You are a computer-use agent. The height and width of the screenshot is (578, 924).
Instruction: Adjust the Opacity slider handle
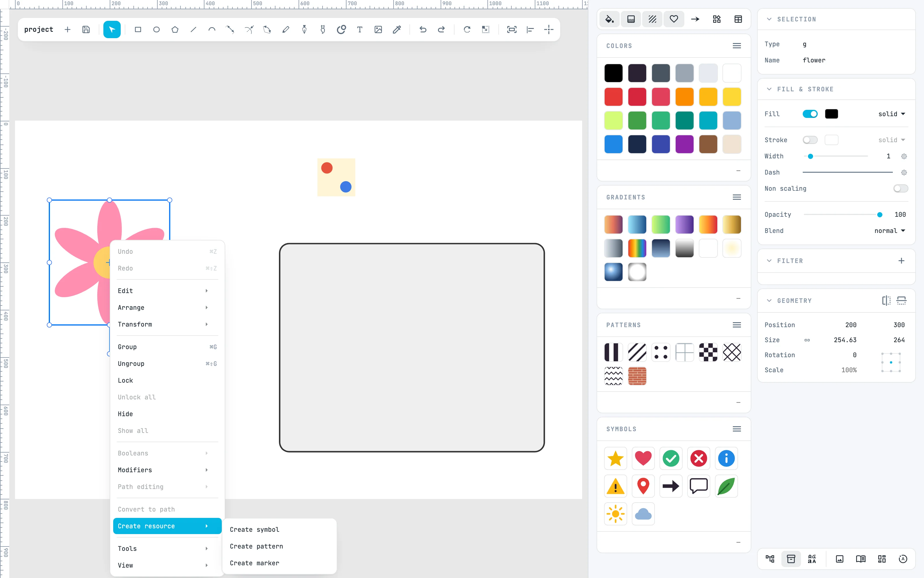pyautogui.click(x=880, y=214)
